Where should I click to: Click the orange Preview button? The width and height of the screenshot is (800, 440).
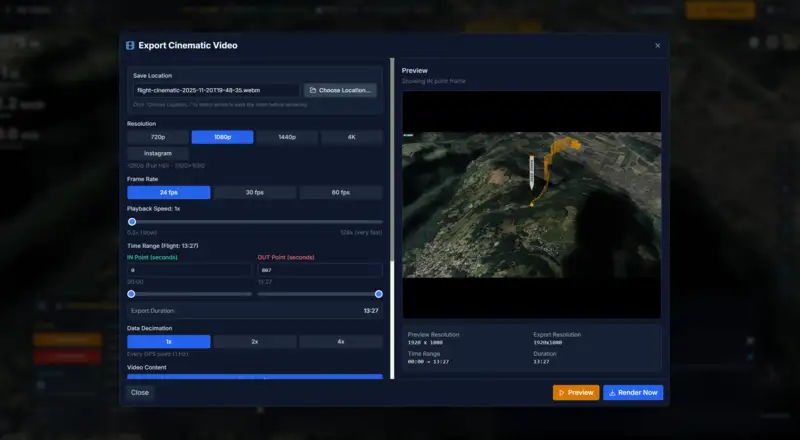(576, 393)
